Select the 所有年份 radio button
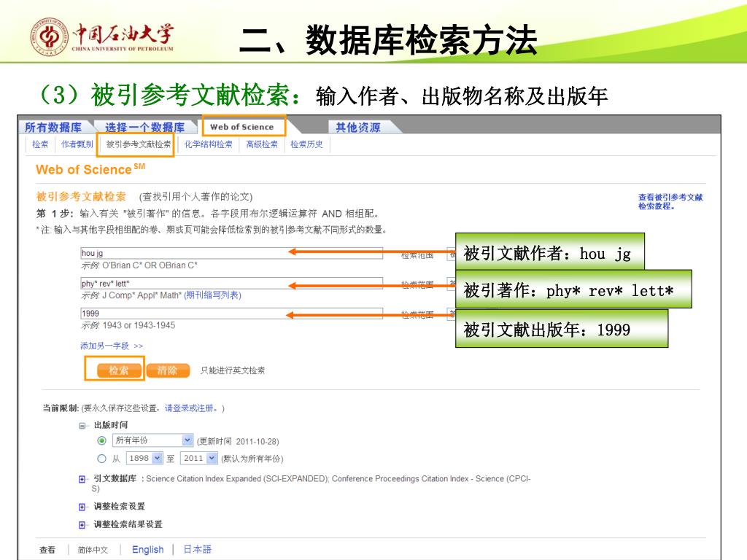The height and width of the screenshot is (560, 747). (101, 440)
